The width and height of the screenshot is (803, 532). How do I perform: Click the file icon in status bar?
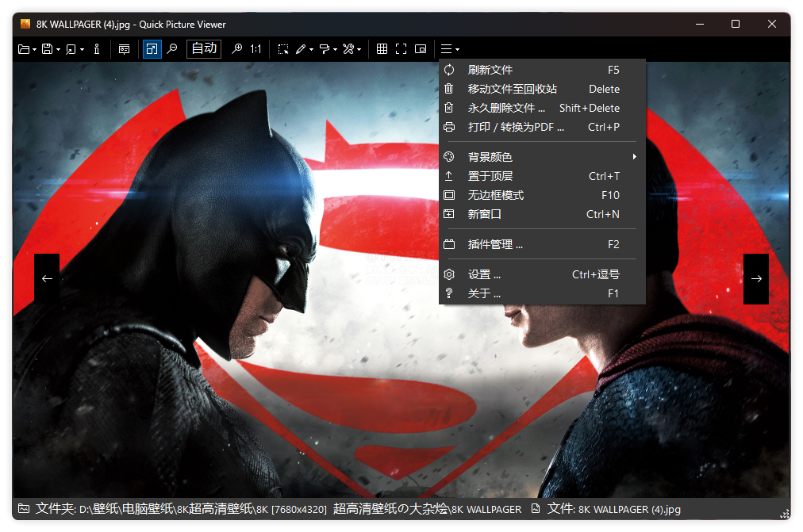536,508
